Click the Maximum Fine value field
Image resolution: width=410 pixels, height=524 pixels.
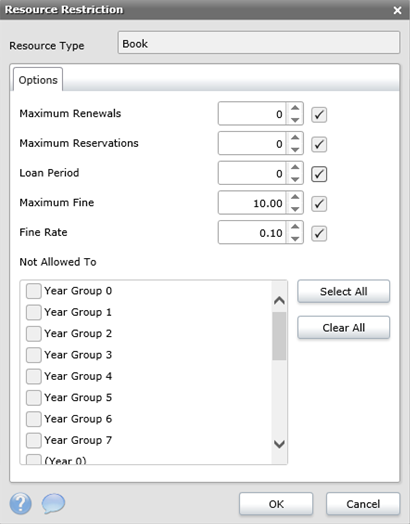coord(252,203)
